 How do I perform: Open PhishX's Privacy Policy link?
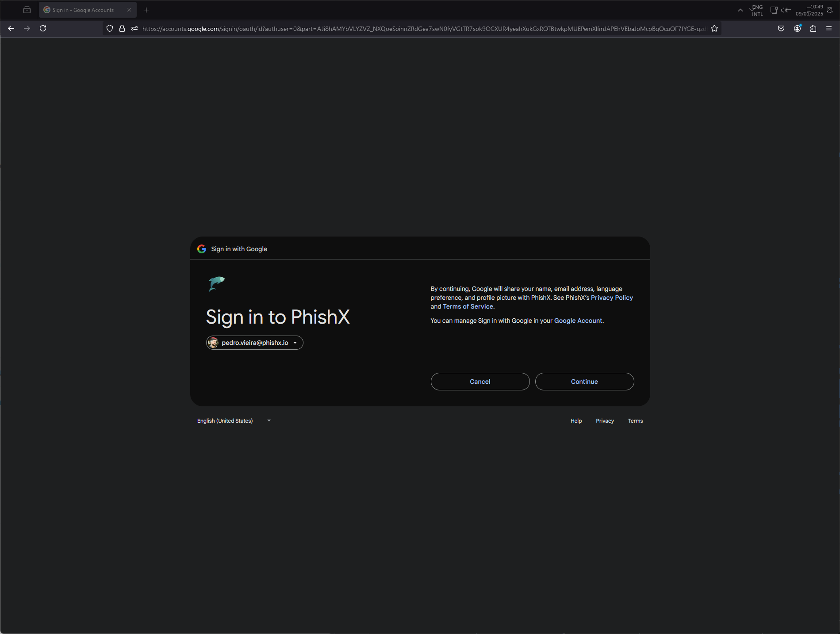point(612,298)
